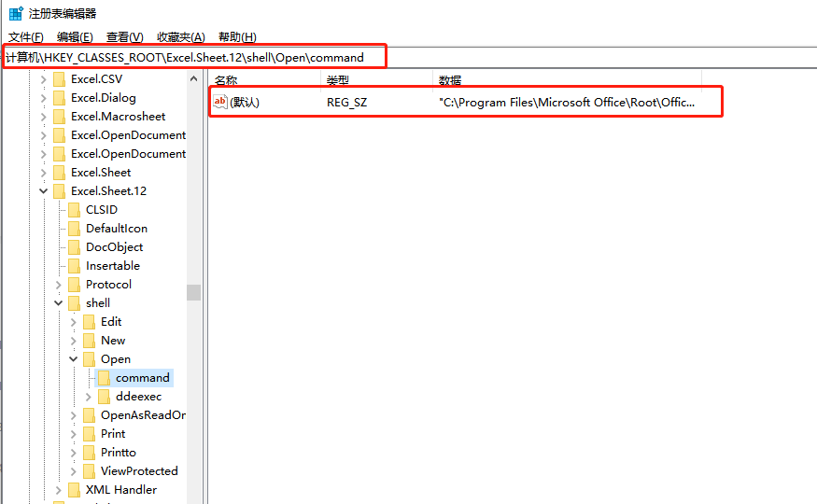The height and width of the screenshot is (504, 817).
Task: Collapse the shell key
Action: 58,303
